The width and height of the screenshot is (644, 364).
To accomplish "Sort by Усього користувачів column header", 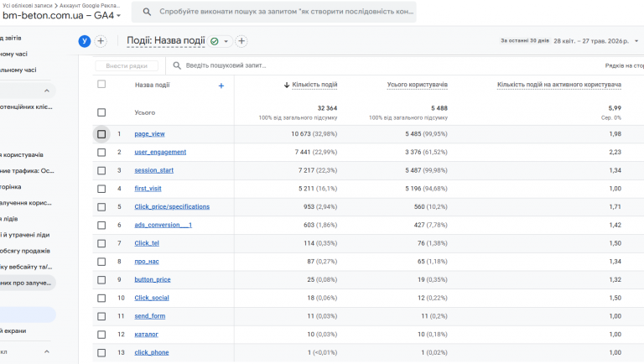I will tap(418, 85).
